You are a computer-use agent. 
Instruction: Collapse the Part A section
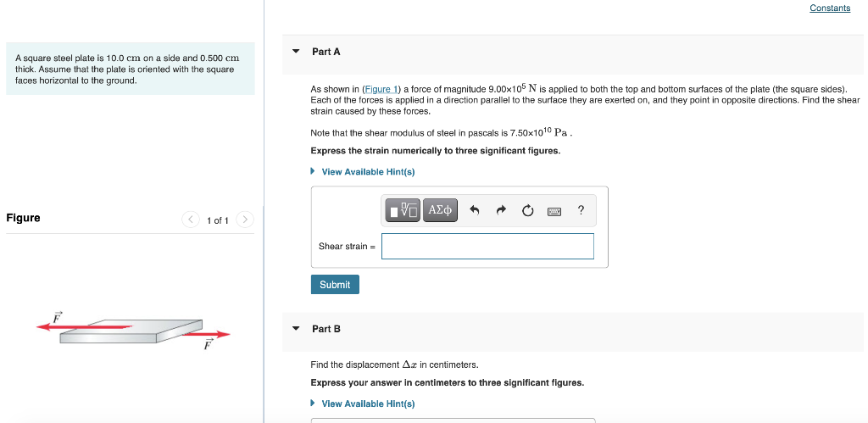(296, 52)
